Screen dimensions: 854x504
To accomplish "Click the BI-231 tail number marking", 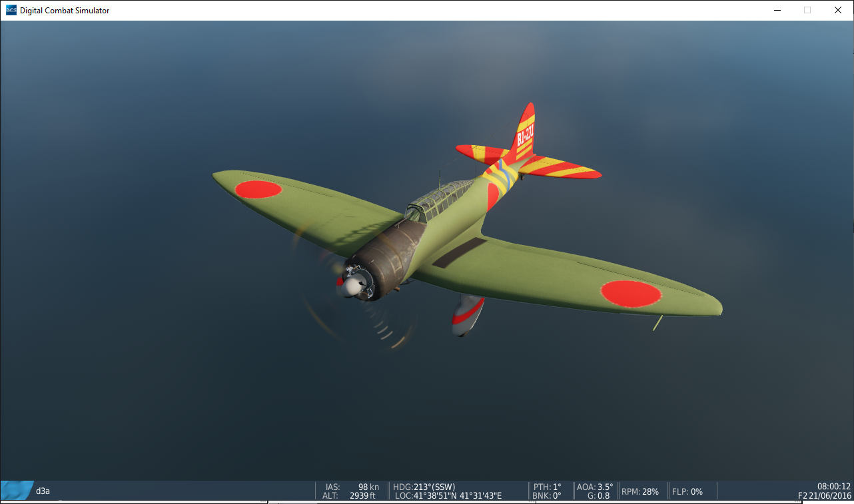I will point(525,136).
